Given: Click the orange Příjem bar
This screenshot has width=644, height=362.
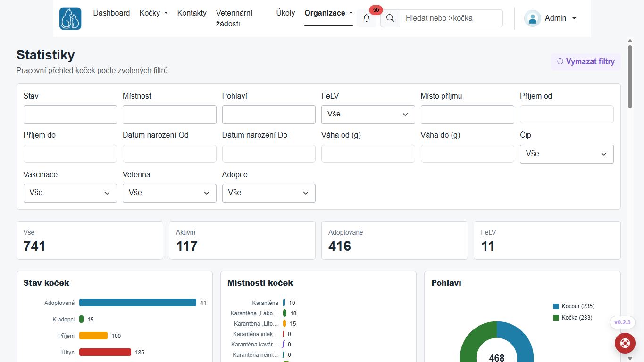Looking at the screenshot, I should pos(93,336).
